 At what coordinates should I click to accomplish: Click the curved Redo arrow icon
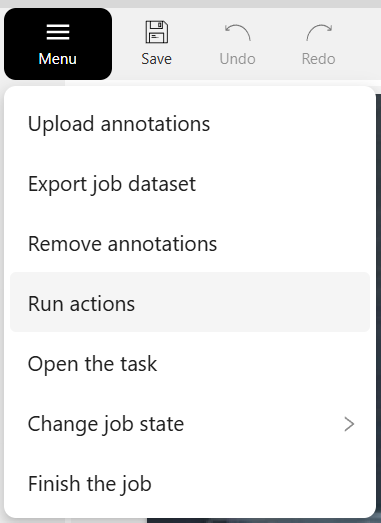319,33
